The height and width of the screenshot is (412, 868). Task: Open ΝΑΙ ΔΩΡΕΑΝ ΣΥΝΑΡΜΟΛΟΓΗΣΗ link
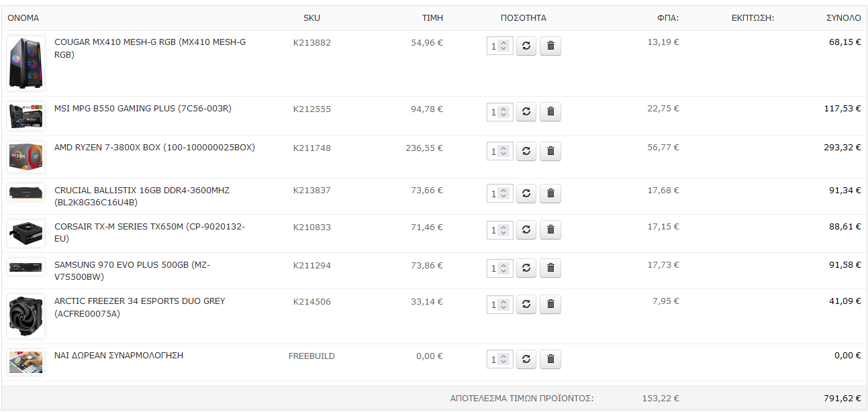[119, 356]
